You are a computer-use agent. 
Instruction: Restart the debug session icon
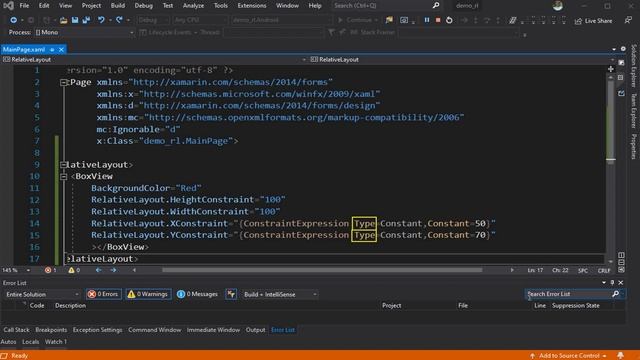[449, 20]
